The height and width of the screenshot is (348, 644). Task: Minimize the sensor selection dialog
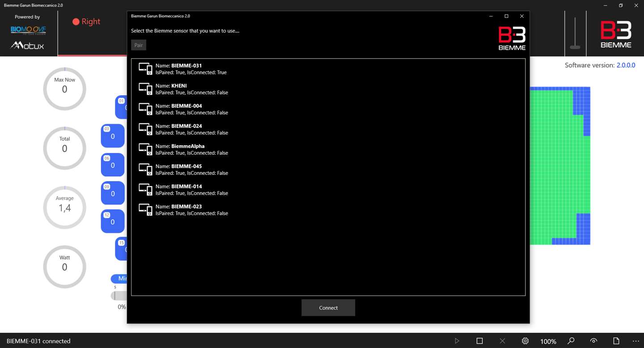click(x=491, y=16)
